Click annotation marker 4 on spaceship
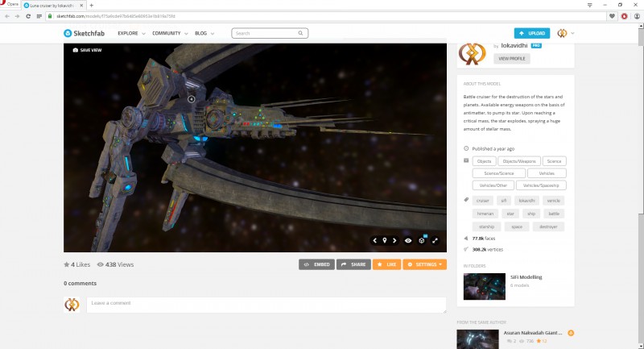This screenshot has height=349, width=644. pyautogui.click(x=191, y=99)
